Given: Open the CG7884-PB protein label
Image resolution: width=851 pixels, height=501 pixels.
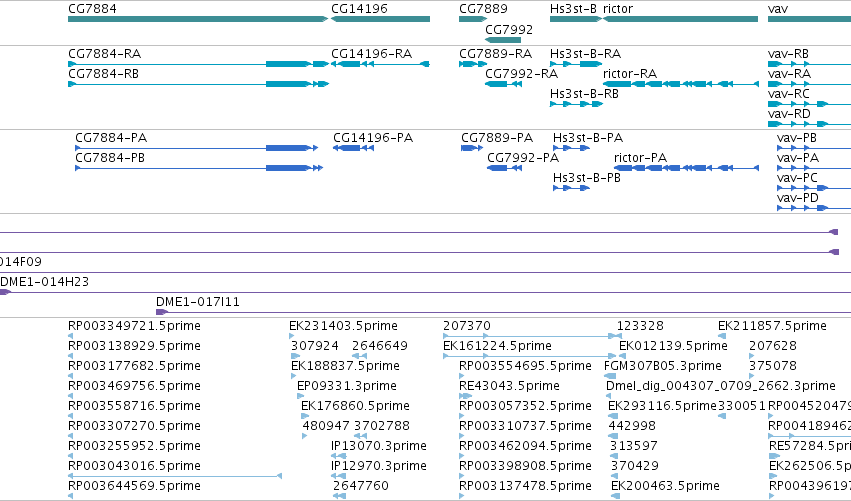Looking at the screenshot, I should pyautogui.click(x=110, y=158).
